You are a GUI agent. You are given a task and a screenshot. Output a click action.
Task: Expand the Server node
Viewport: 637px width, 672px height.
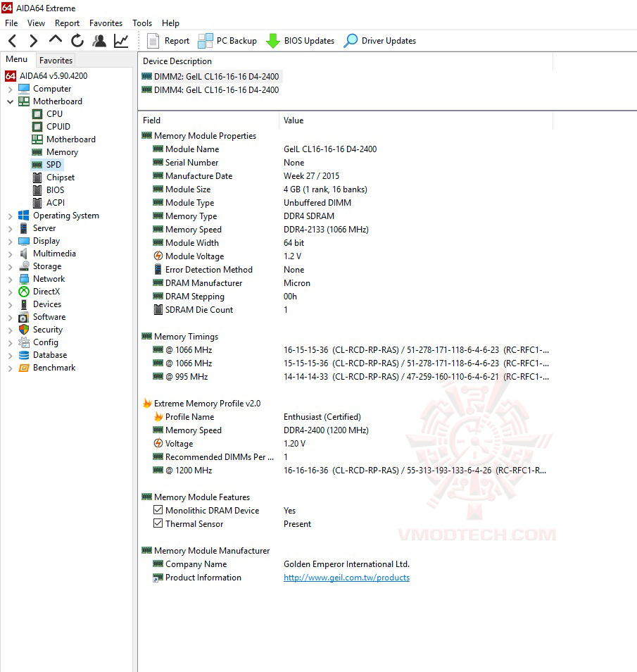click(11, 229)
